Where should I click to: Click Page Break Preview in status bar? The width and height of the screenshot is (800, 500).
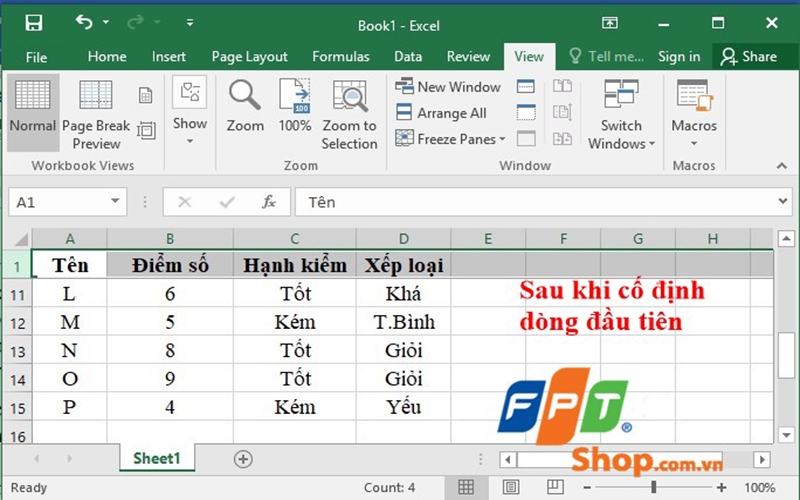(555, 487)
